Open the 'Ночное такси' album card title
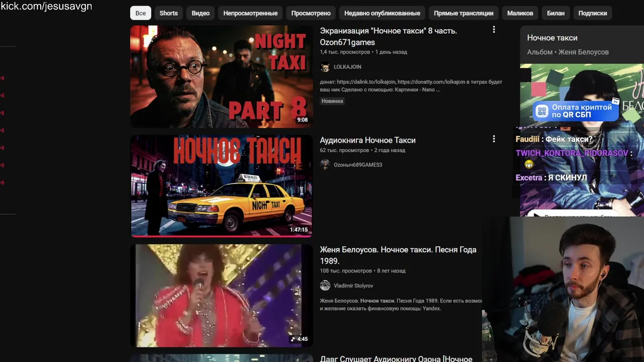Viewport: 644px width, 362px height. tap(552, 38)
